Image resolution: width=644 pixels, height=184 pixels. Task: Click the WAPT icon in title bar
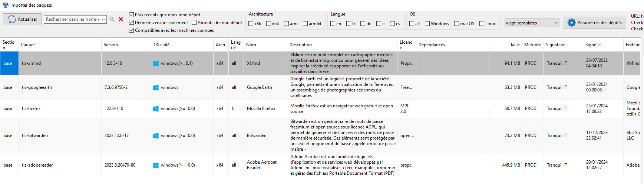click(5, 5)
